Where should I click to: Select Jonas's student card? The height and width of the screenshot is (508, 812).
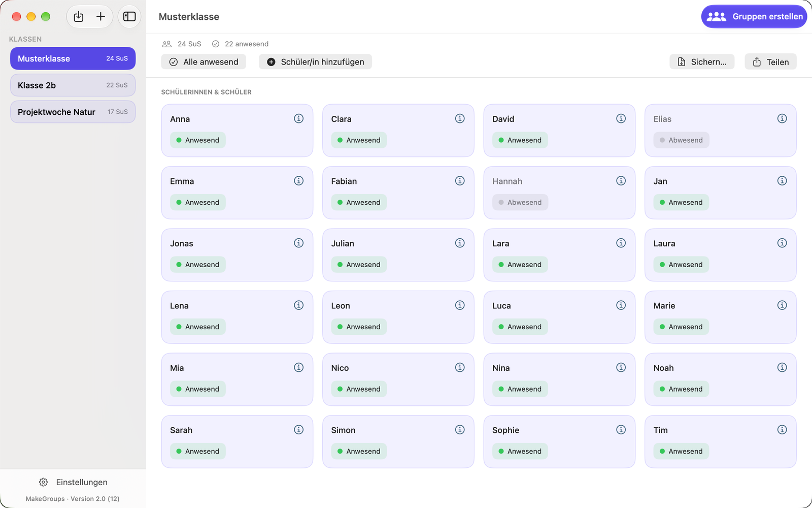tap(237, 255)
